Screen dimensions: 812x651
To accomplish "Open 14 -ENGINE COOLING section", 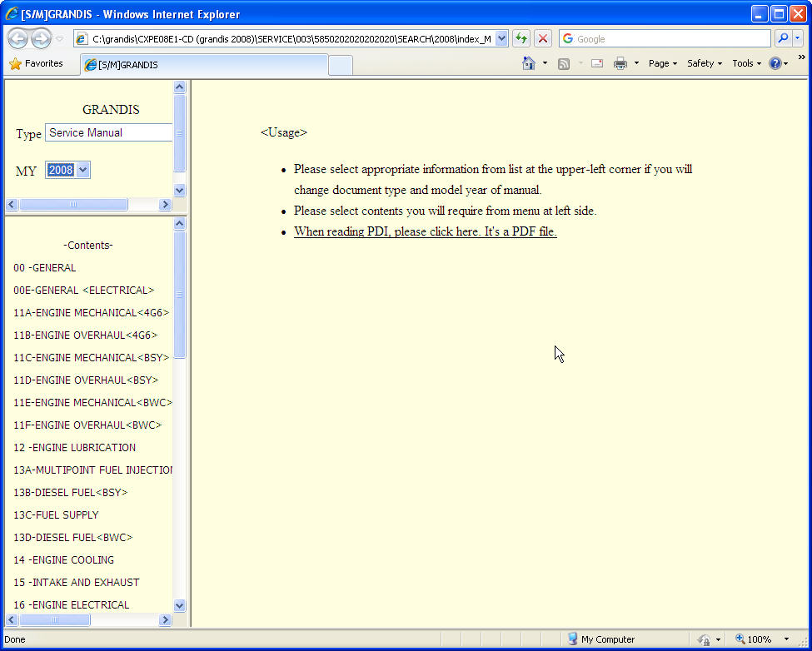I will click(x=63, y=560).
